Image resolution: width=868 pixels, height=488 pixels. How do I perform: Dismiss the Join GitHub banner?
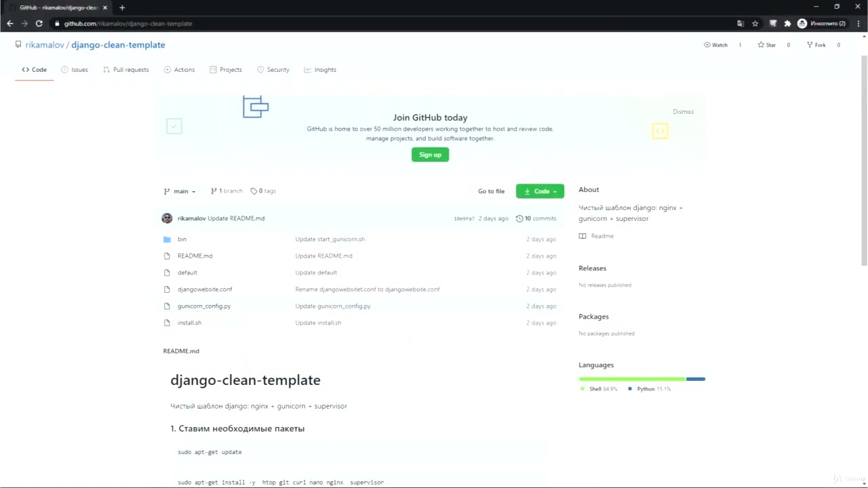(683, 112)
